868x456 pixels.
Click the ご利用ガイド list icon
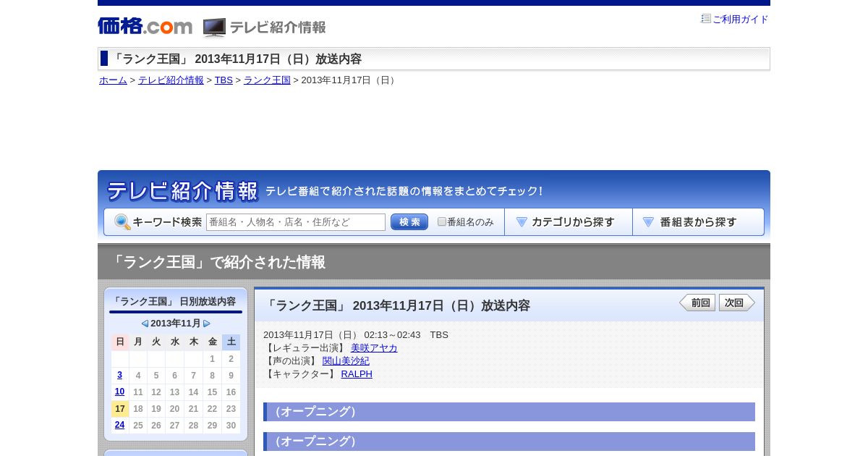(x=706, y=19)
